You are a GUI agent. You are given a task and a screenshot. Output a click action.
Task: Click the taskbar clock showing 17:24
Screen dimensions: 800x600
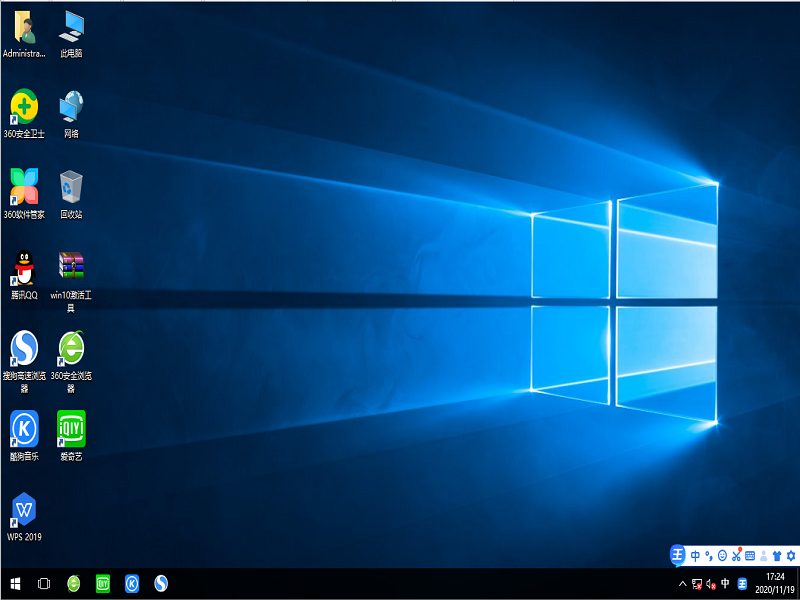(775, 583)
